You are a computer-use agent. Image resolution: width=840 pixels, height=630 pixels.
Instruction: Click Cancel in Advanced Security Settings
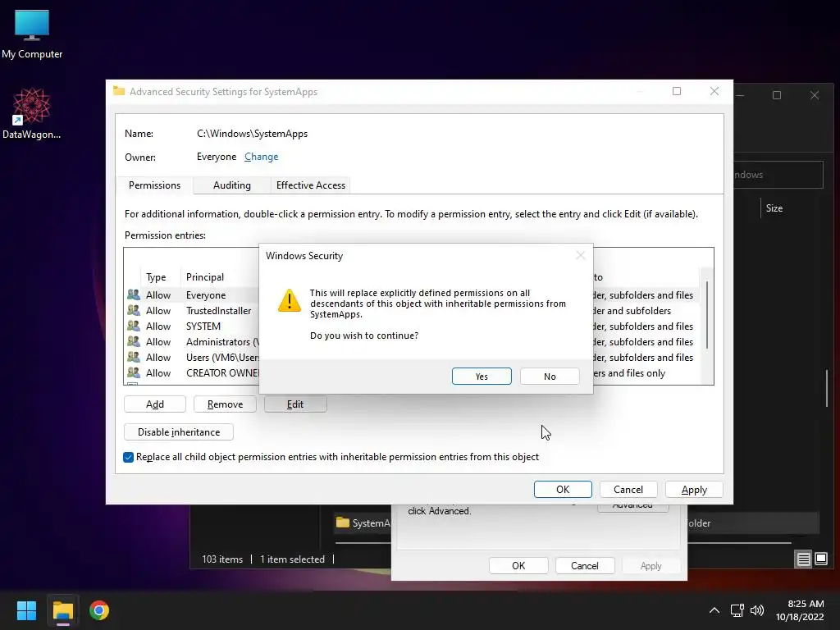628,489
